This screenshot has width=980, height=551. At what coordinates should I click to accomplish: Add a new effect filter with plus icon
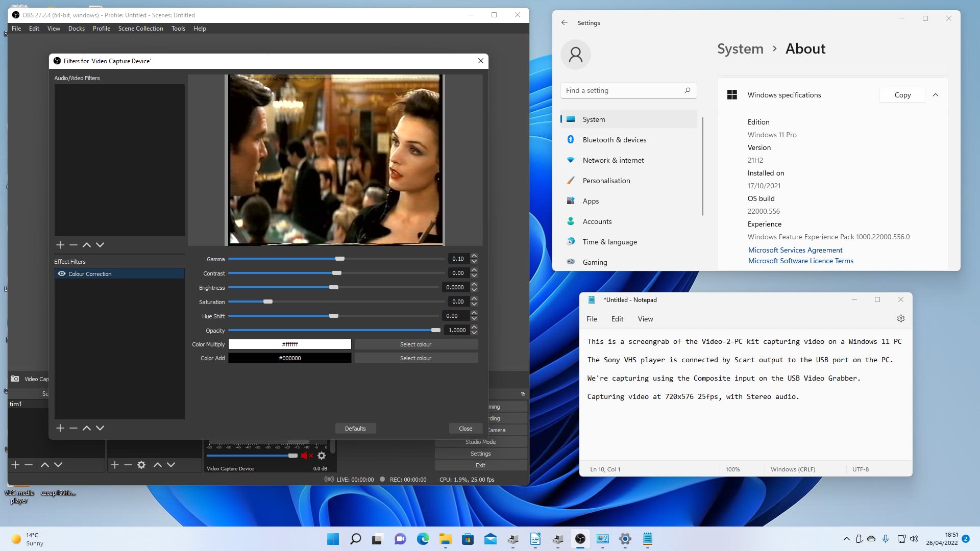60,428
